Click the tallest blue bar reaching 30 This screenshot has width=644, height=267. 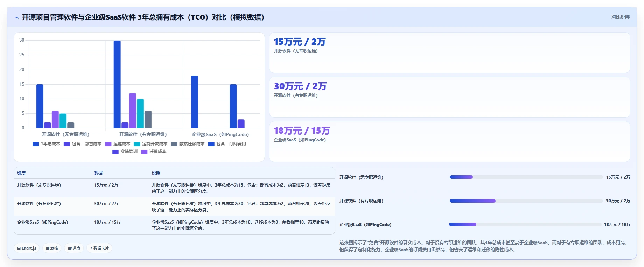[117, 84]
